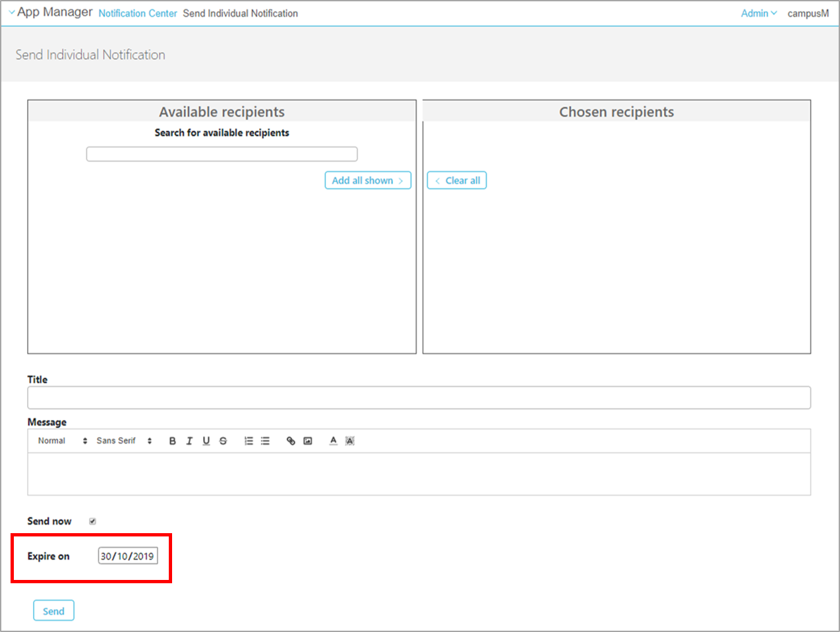The height and width of the screenshot is (632, 840).
Task: Toggle italic formatting in message toolbar
Action: (x=189, y=441)
